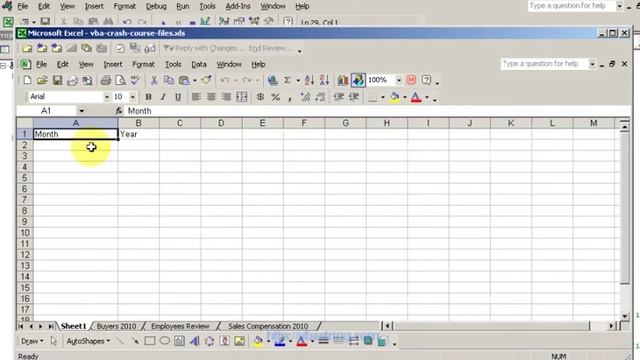This screenshot has height=360, width=640.
Task: Pick the yellow Fill Color bucket in the formatting toolbar
Action: coord(394,97)
